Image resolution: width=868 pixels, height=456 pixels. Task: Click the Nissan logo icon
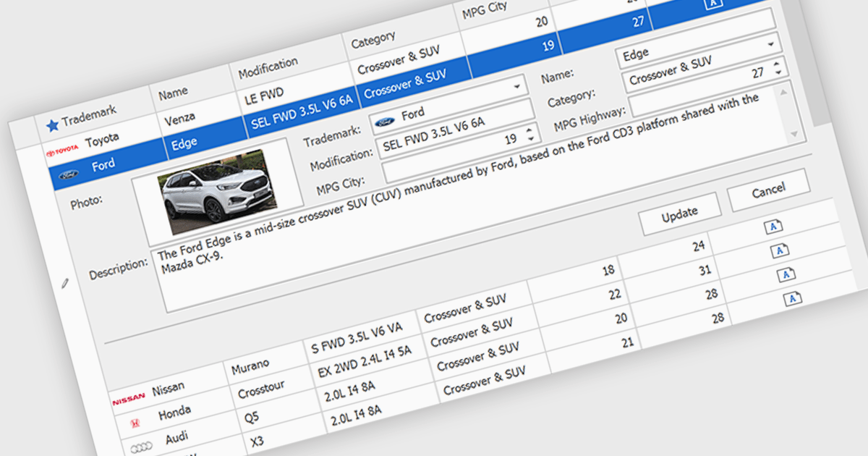(128, 399)
